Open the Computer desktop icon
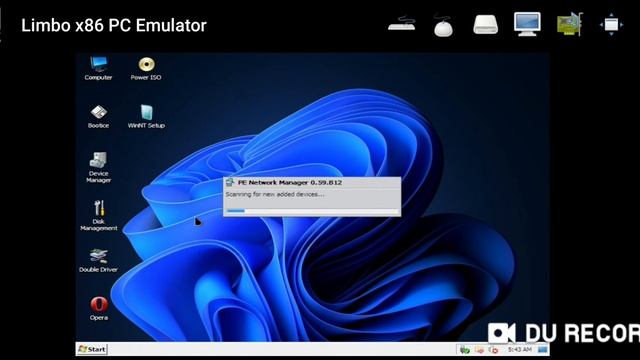This screenshot has height=360, width=640. 98,68
